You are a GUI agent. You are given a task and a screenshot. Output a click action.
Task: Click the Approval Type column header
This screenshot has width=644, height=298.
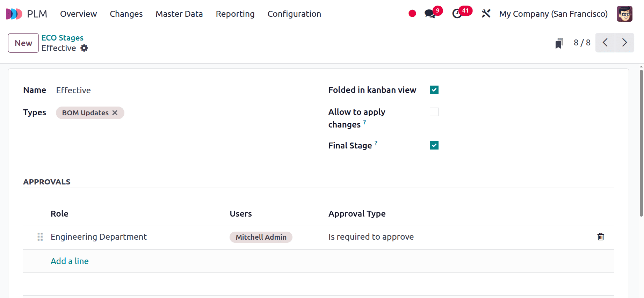pos(357,214)
